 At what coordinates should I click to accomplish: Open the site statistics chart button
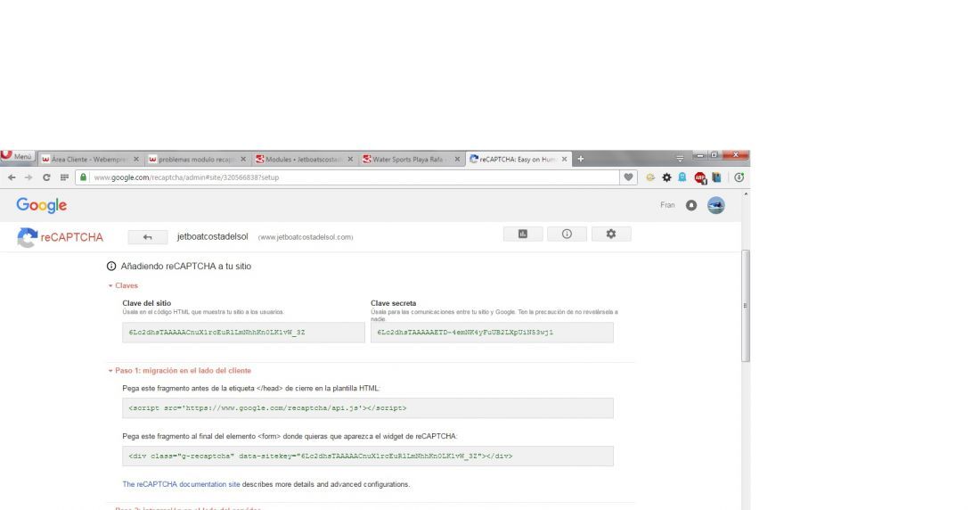pyautogui.click(x=523, y=234)
